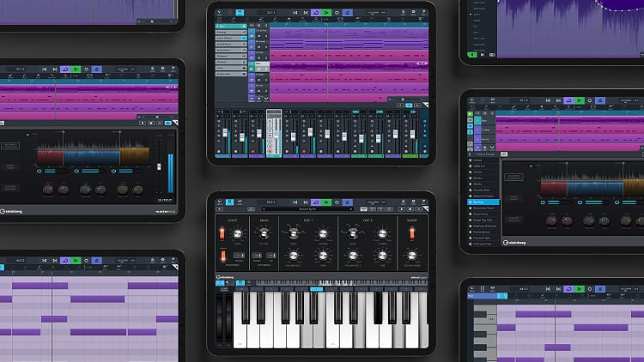Viewport: 644px width, 362px height.
Task: Jump to start on the mixer tablet transport
Action: (x=295, y=13)
